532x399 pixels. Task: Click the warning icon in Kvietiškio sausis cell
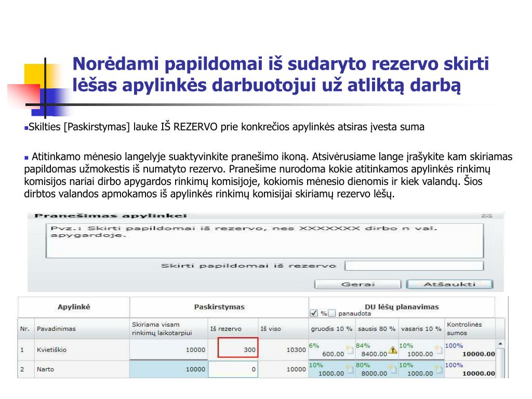[393, 350]
